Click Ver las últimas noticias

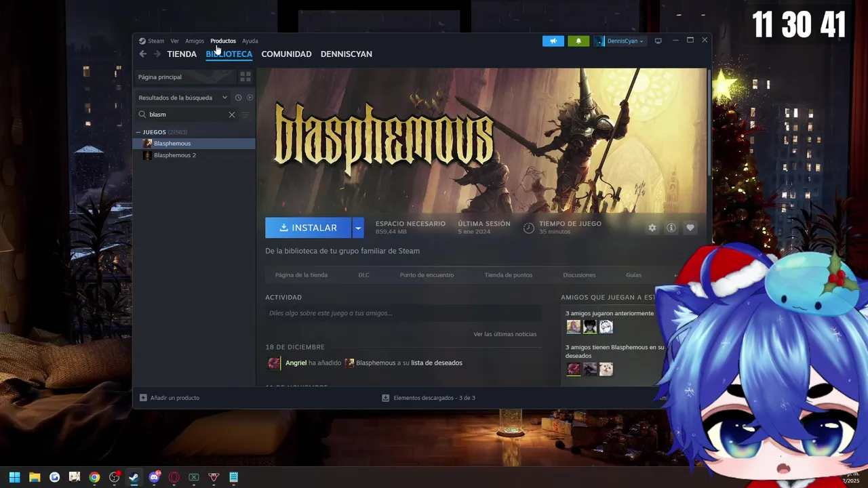(505, 334)
